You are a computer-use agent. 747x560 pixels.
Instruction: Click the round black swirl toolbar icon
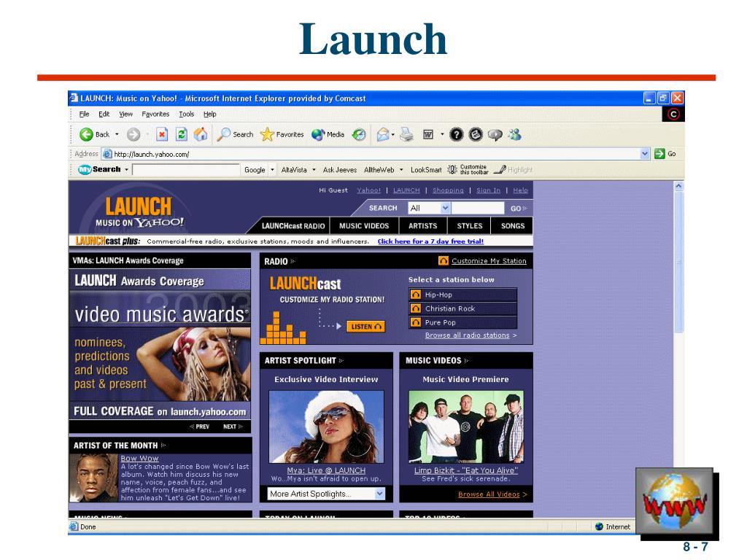pyautogui.click(x=476, y=135)
